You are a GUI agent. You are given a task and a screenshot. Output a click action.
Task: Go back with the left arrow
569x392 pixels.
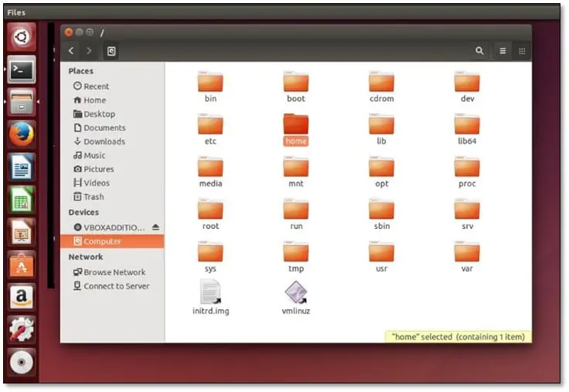tap(72, 51)
